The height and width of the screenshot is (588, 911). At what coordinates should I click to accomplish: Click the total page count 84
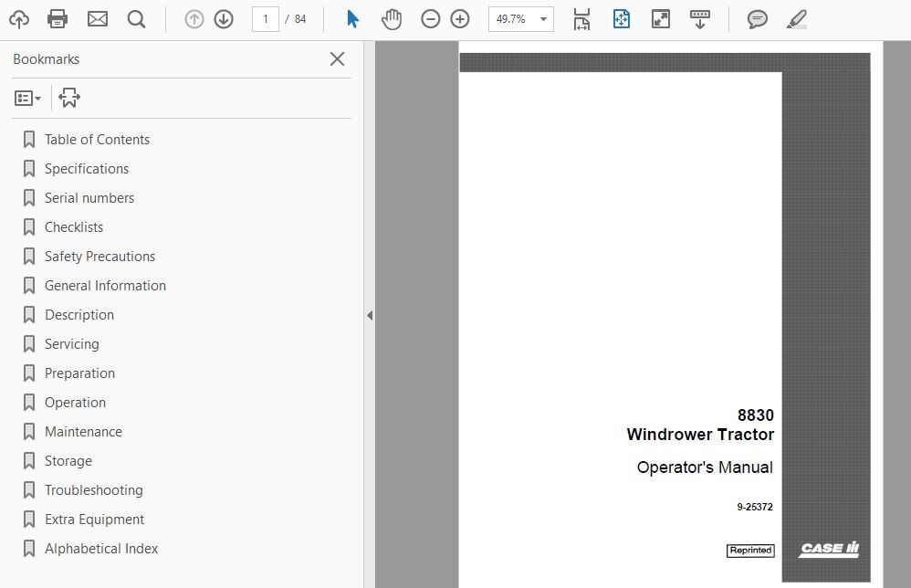[300, 19]
